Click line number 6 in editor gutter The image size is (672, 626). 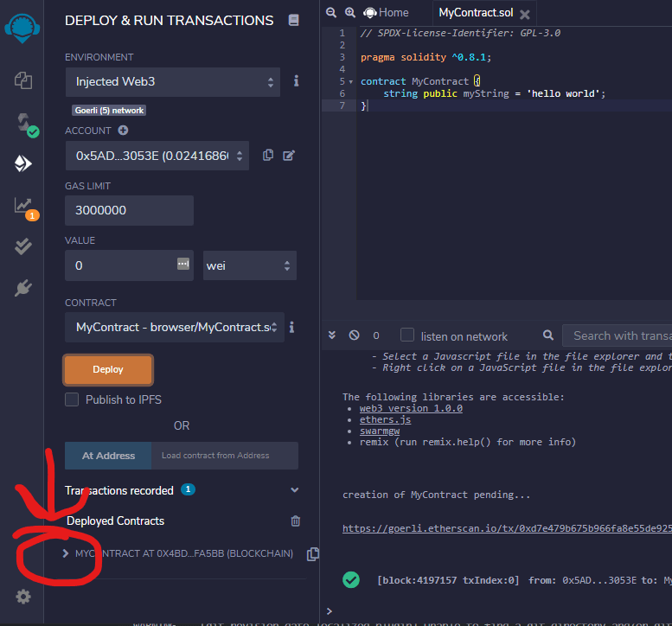pos(342,93)
